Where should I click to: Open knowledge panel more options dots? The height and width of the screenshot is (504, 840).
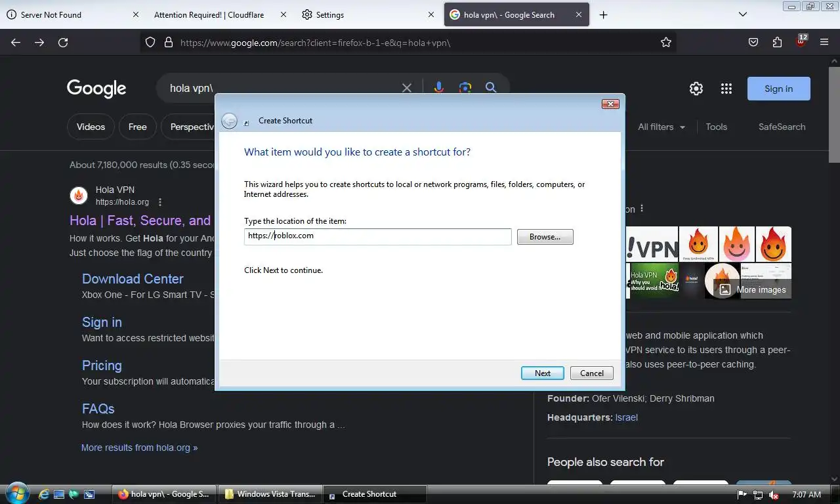(642, 209)
